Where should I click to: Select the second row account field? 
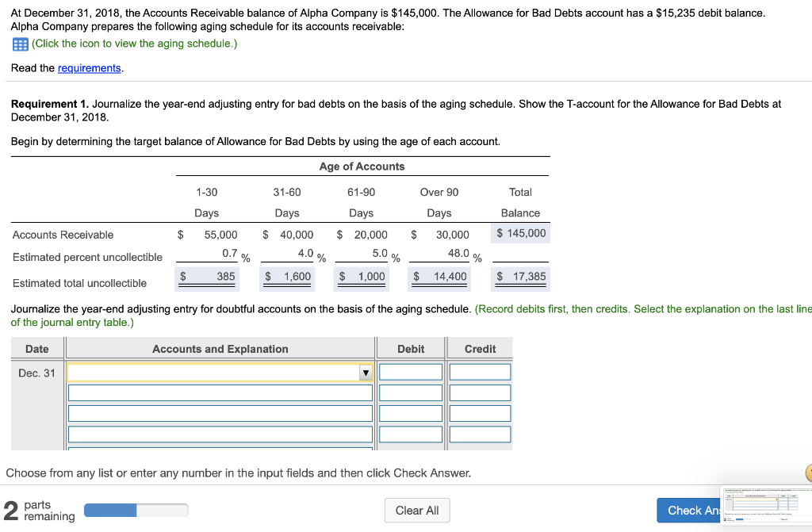pyautogui.click(x=220, y=392)
